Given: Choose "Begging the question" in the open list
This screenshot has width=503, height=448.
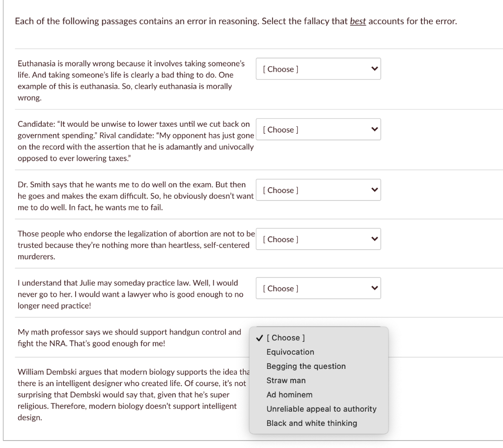Looking at the screenshot, I should pyautogui.click(x=306, y=366).
